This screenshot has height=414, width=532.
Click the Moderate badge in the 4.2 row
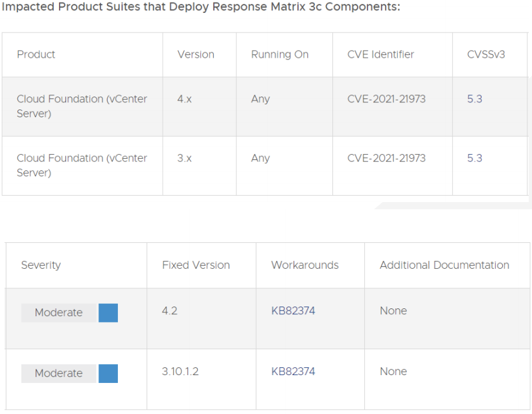point(59,313)
